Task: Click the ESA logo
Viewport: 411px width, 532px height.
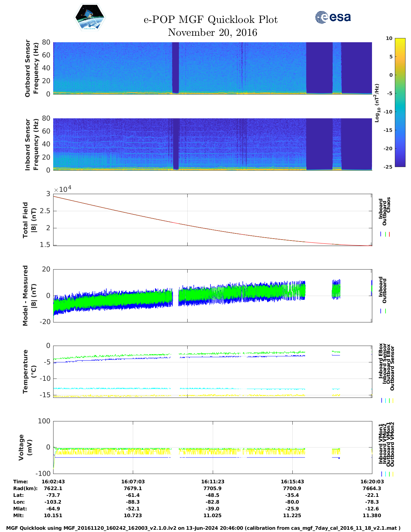Action: tap(333, 17)
